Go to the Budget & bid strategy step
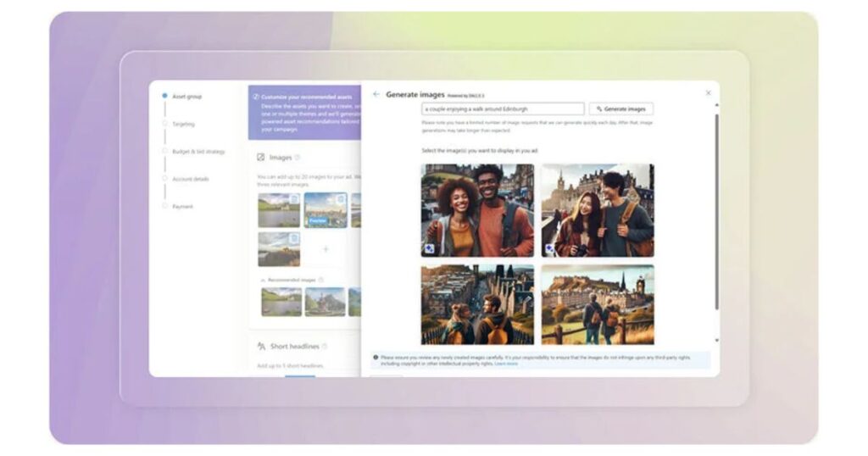The image size is (868, 456). (198, 152)
